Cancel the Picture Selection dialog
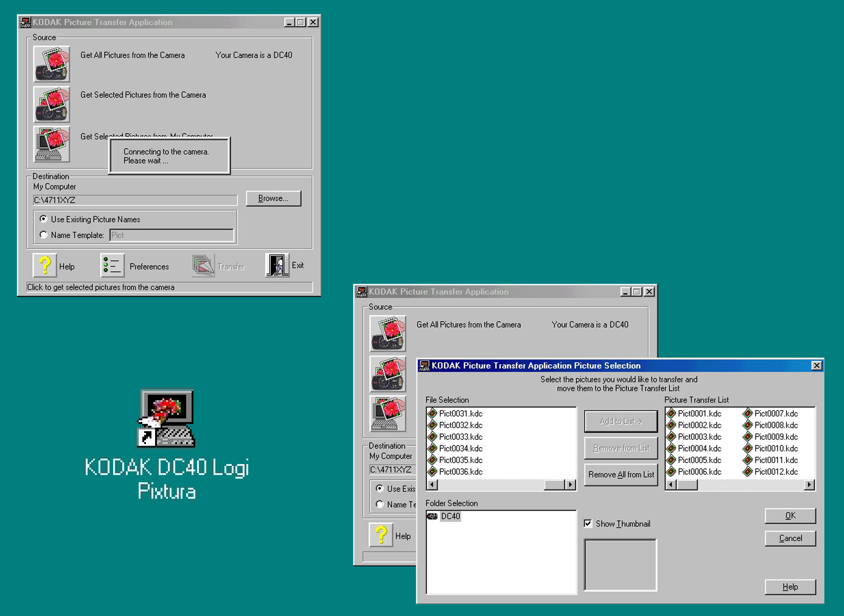Screen dimensions: 844x616 790,538
